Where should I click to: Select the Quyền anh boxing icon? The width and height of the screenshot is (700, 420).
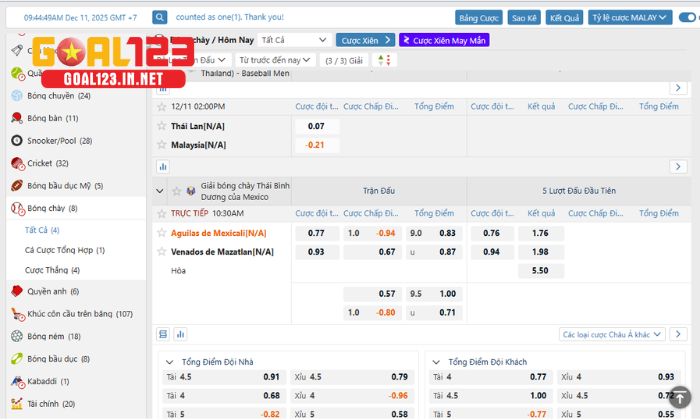(17, 291)
